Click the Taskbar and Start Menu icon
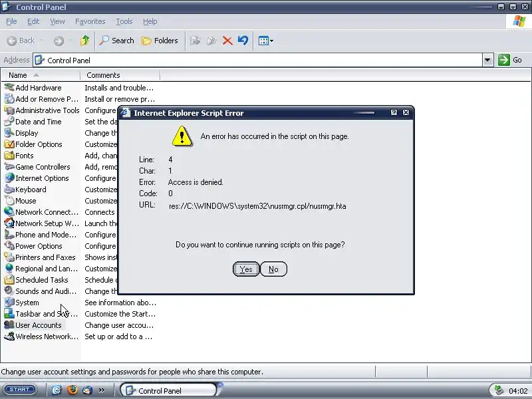Image resolution: width=532 pixels, height=399 pixels. (9, 314)
